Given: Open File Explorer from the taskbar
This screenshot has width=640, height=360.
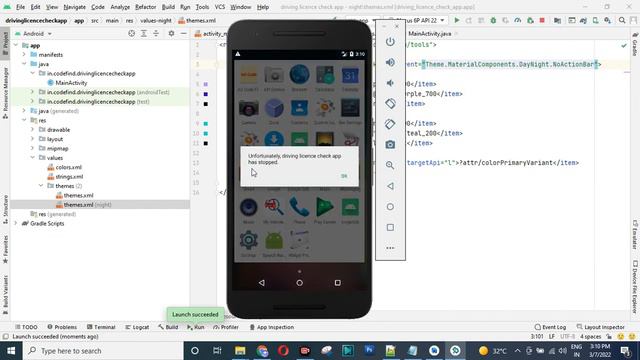Looking at the screenshot, I should point(240,351).
